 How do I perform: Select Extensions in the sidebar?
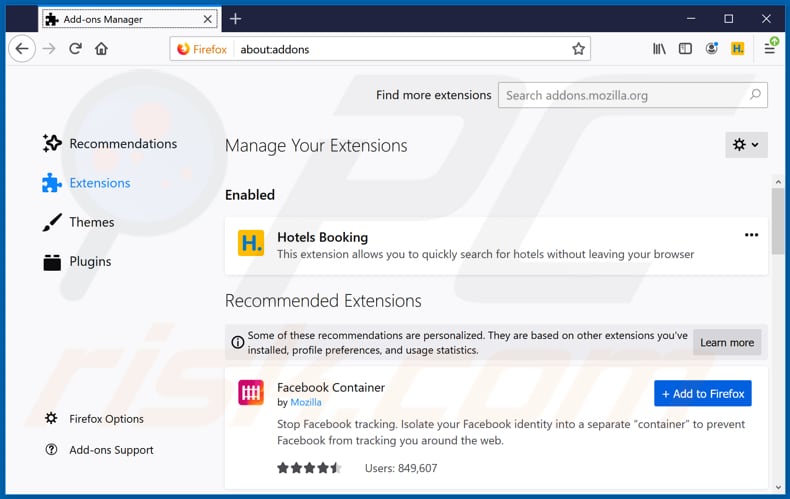pos(86,183)
